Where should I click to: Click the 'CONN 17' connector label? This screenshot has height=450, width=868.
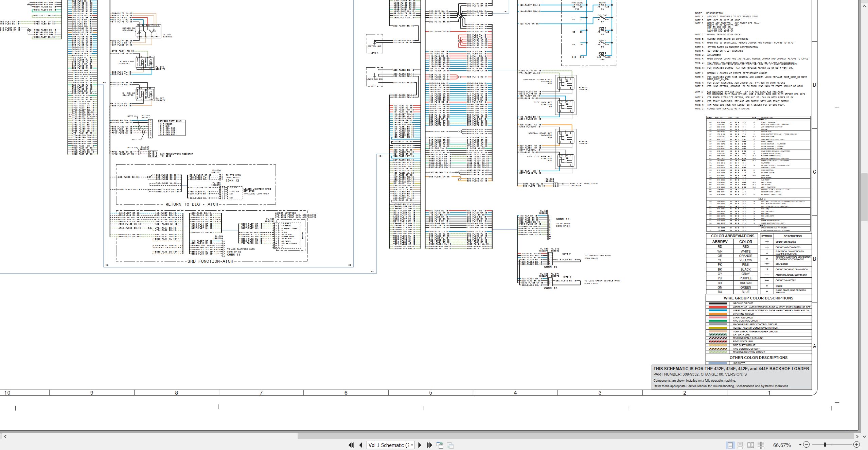click(562, 219)
